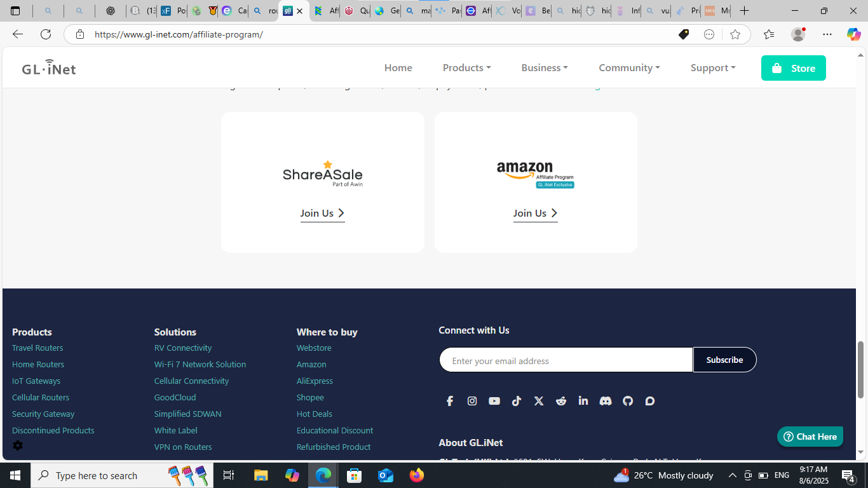868x488 pixels.
Task: Open Simplified SDWAN link
Action: coord(187,414)
